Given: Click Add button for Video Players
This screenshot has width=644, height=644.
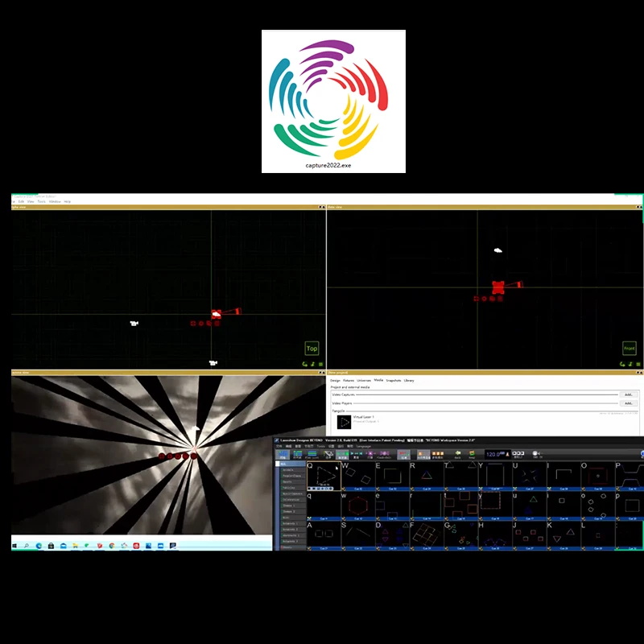Looking at the screenshot, I should coord(629,403).
